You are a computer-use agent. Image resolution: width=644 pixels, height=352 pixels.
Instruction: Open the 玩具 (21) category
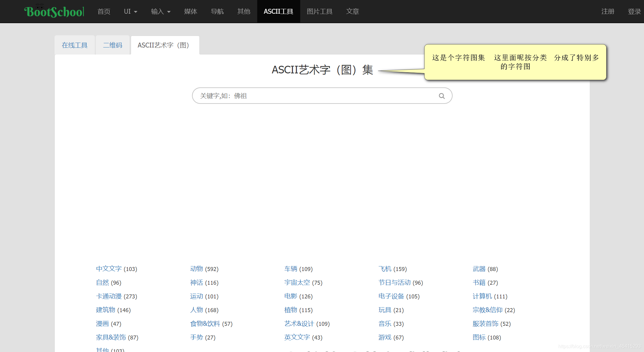point(385,310)
